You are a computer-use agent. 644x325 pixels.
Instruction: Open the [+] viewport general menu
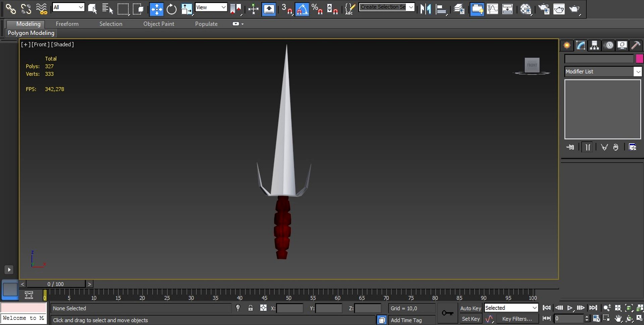[x=26, y=44]
